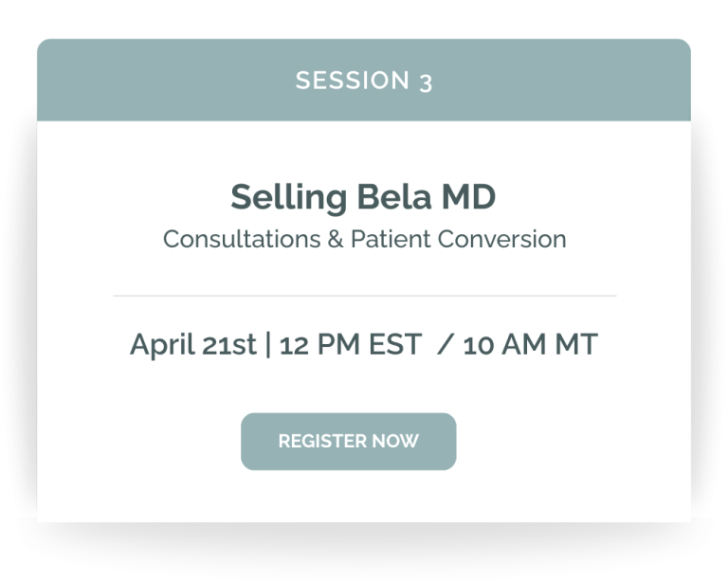Click the April 21st date text
The height and width of the screenshot is (582, 728).
pyautogui.click(x=192, y=344)
